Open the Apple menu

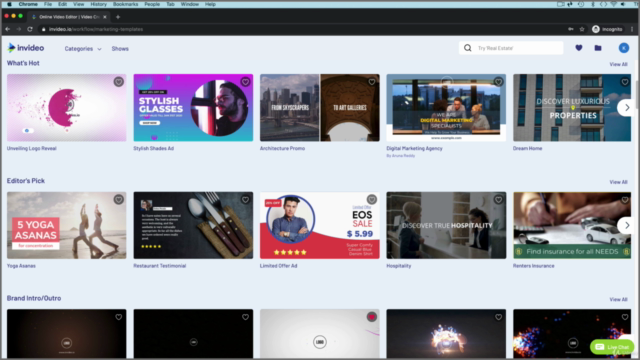coord(9,4)
